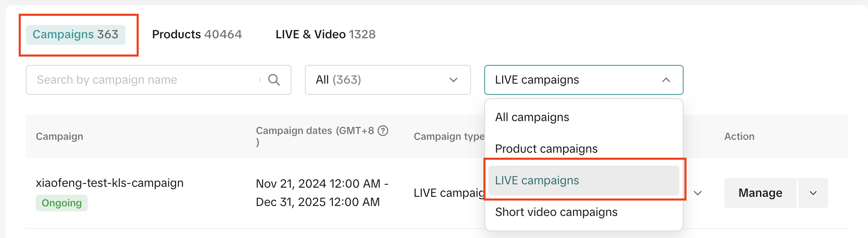Screen dimensions: 868x238
Task: Focus the Search by campaign name field
Action: coord(145,80)
